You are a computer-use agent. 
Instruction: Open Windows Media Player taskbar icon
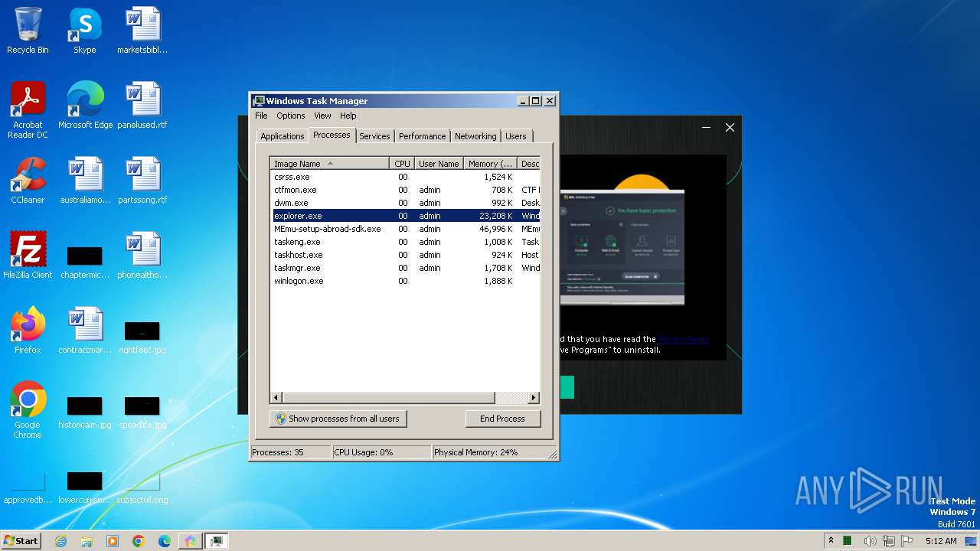point(113,541)
